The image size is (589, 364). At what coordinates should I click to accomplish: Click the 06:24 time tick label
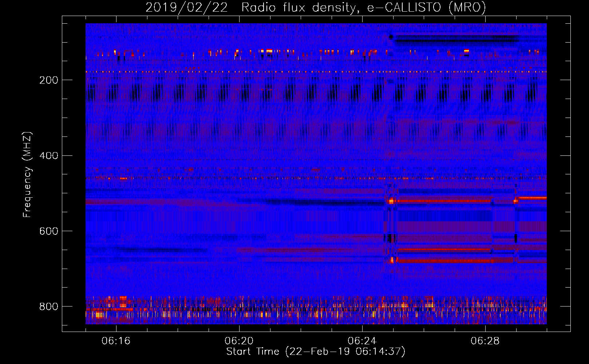click(362, 341)
